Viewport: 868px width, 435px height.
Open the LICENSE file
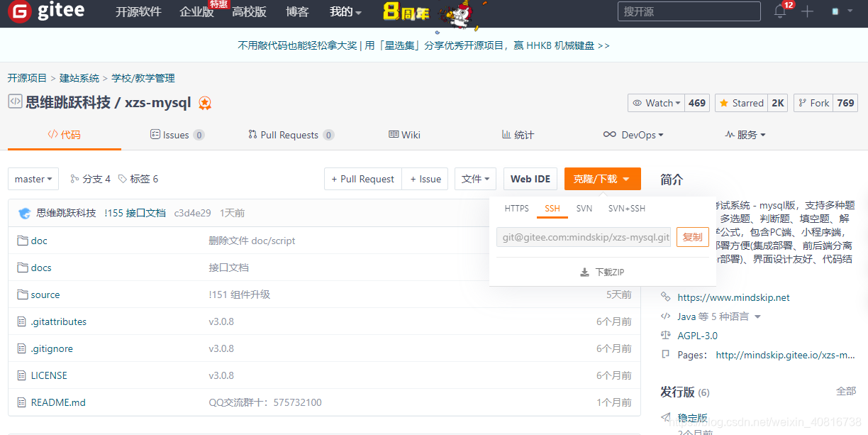50,375
